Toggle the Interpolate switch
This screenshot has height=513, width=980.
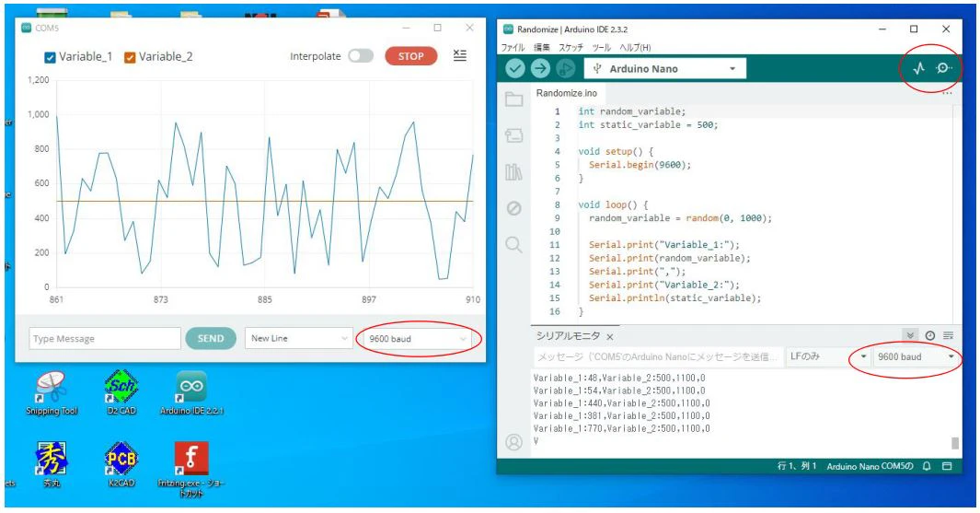coord(361,55)
